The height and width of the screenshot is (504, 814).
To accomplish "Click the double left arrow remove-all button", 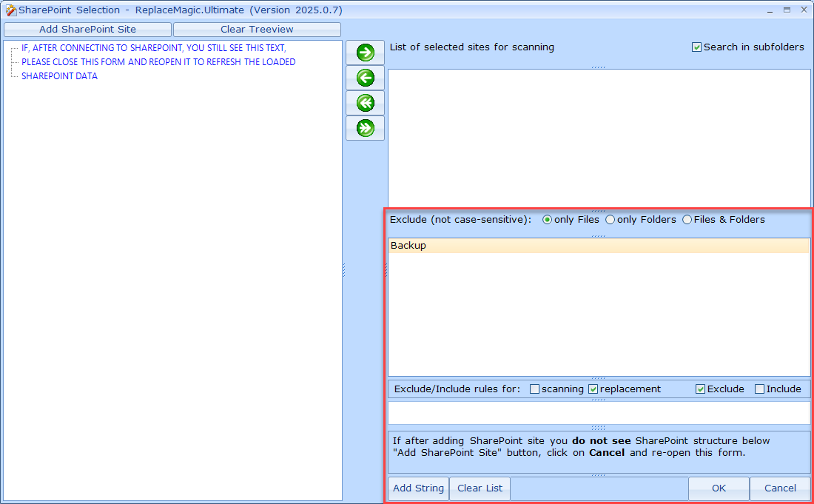I will pos(365,103).
